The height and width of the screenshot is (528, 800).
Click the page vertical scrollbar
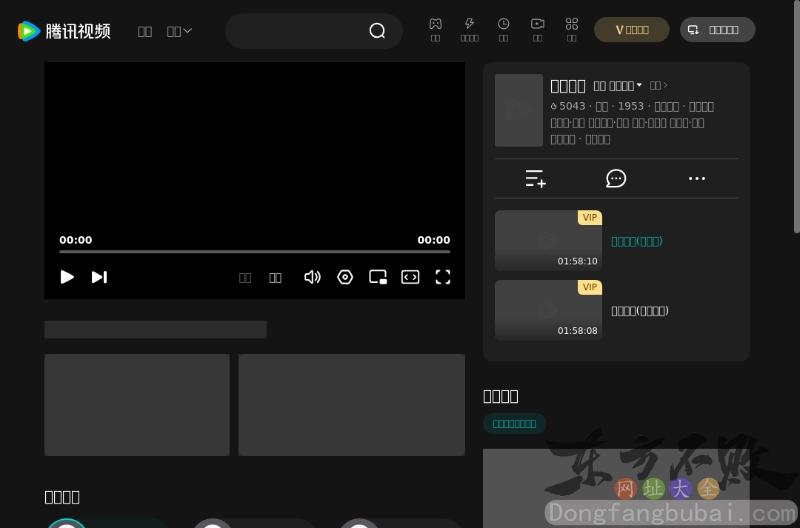(x=796, y=117)
